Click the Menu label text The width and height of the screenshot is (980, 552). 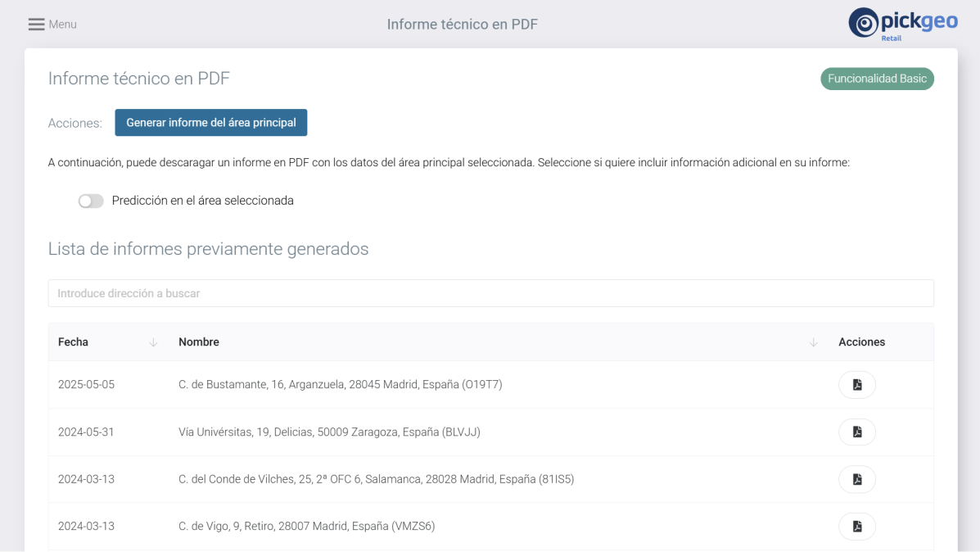[62, 25]
